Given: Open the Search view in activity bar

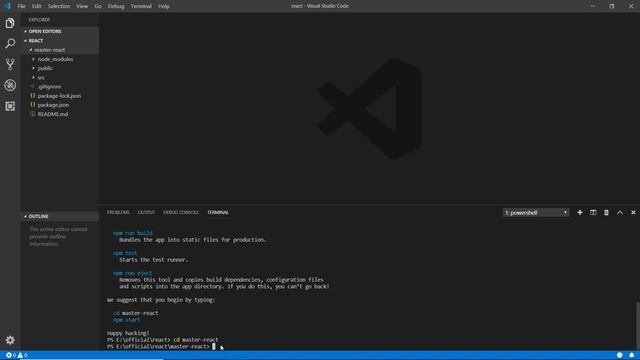Looking at the screenshot, I should [x=10, y=43].
